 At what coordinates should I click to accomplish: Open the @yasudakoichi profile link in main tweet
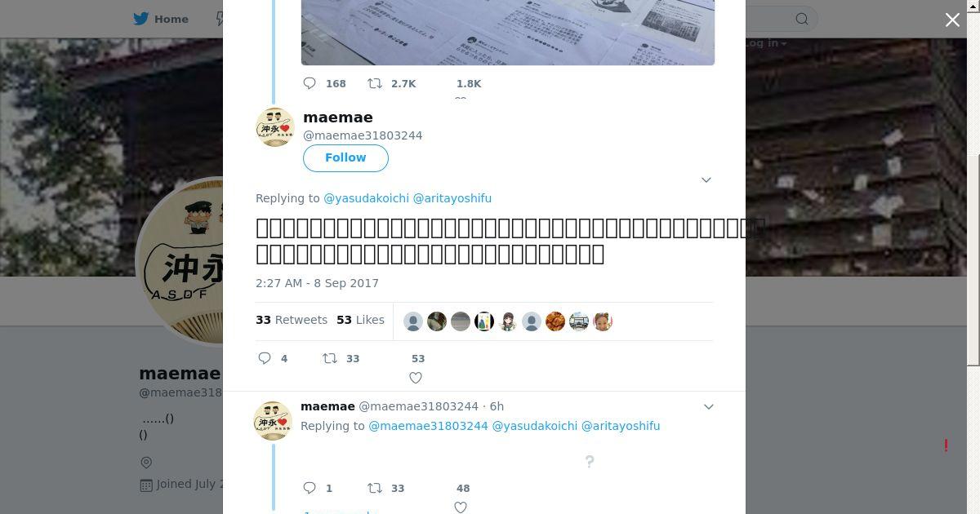[x=367, y=198]
